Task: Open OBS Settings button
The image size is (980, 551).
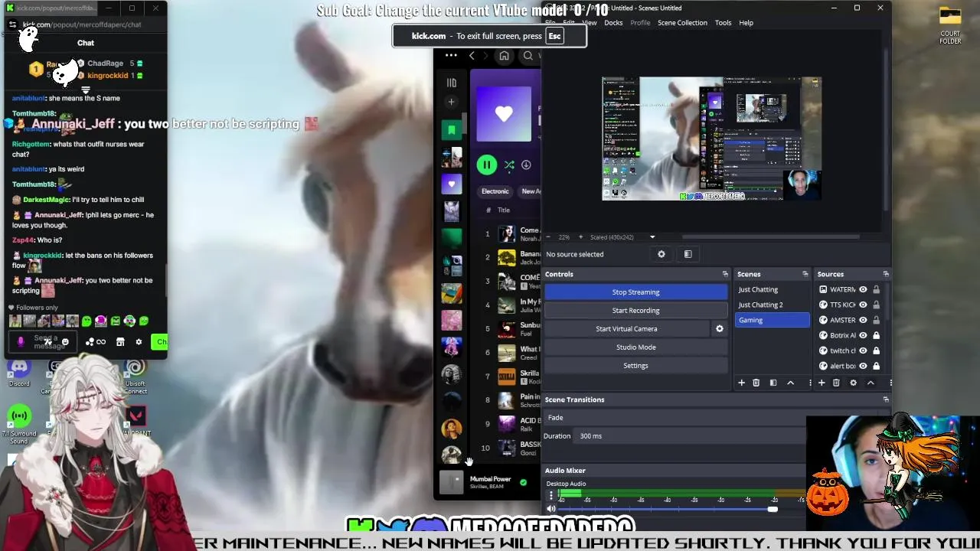Action: click(635, 366)
